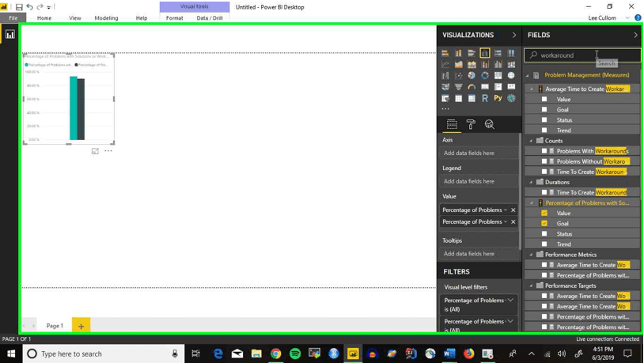
Task: Open the Format visual tools tab
Action: click(x=175, y=18)
